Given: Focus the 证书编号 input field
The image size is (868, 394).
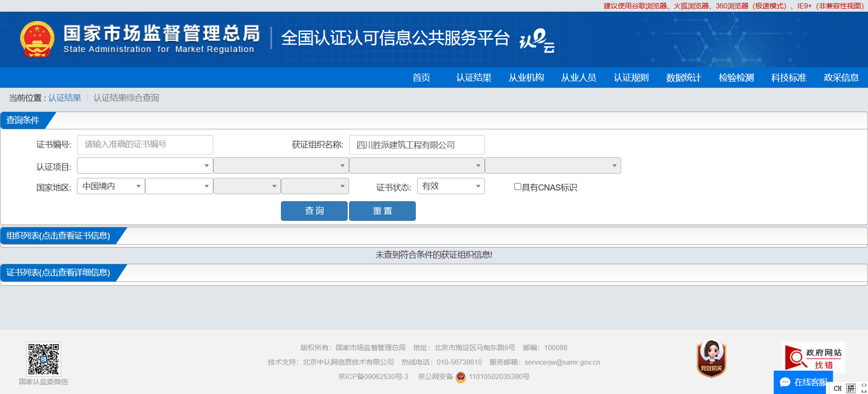Looking at the screenshot, I should pos(145,145).
